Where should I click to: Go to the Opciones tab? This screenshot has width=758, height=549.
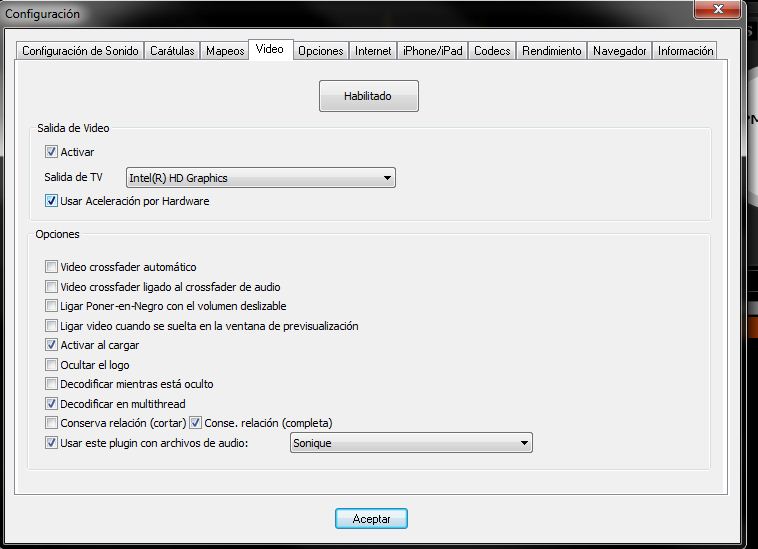(x=321, y=51)
